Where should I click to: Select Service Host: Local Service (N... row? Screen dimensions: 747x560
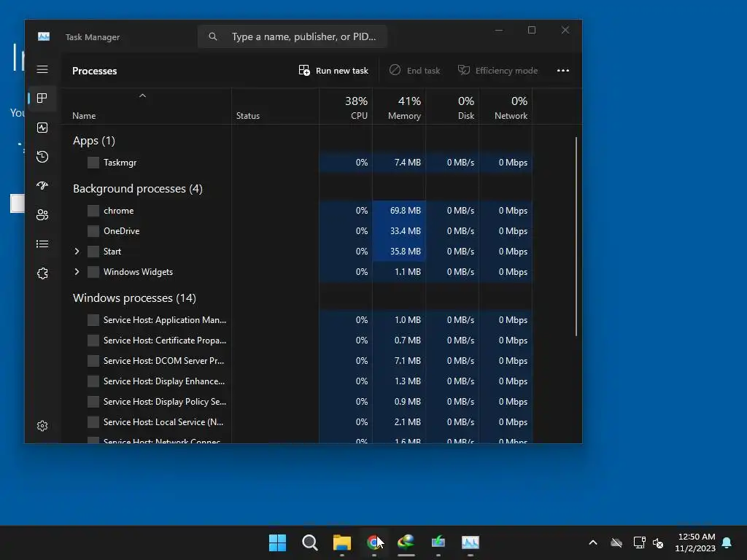(302, 422)
